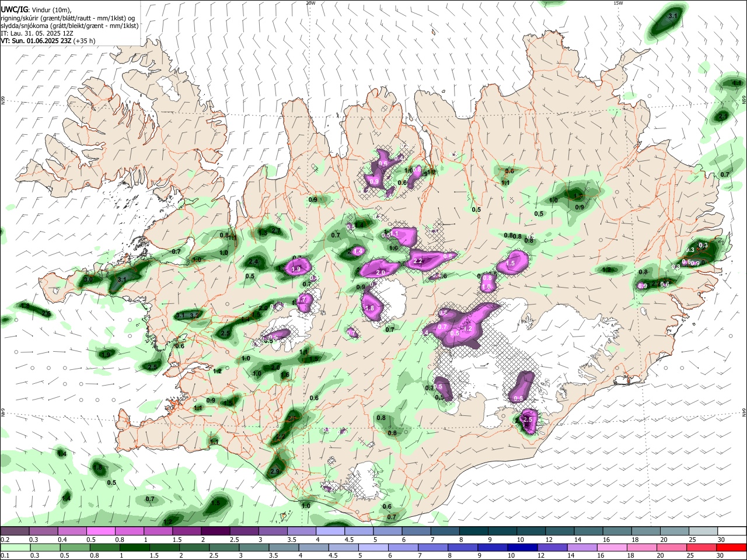747x560 pixels.
Task: Click the '20W' longitude label at top
Action: pos(311,3)
